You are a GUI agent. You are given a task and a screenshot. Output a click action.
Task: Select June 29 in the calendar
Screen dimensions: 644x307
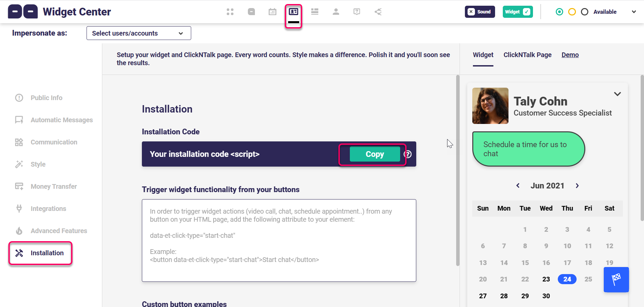(525, 296)
